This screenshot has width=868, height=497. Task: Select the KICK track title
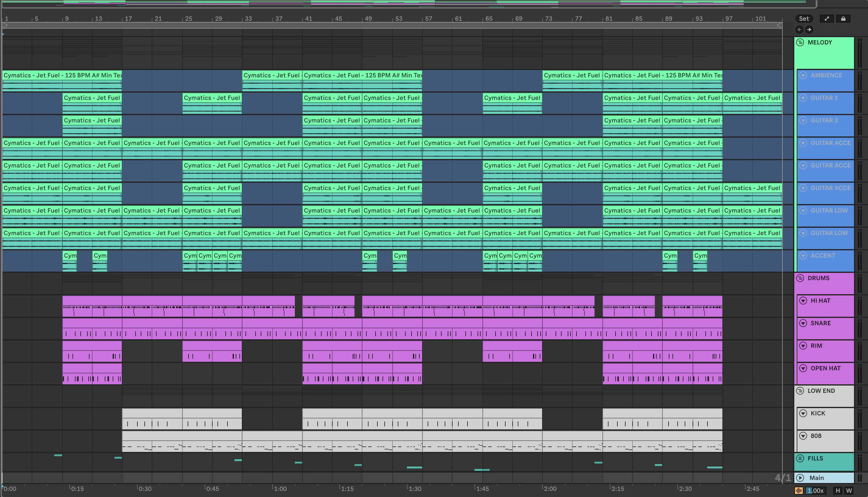coord(818,413)
